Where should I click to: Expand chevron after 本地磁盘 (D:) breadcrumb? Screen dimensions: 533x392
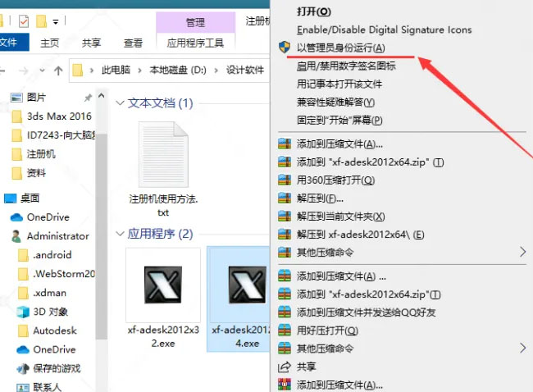[216, 71]
